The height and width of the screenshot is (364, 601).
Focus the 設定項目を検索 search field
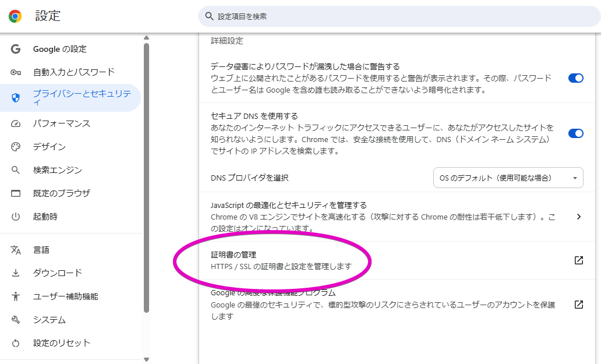pyautogui.click(x=400, y=16)
